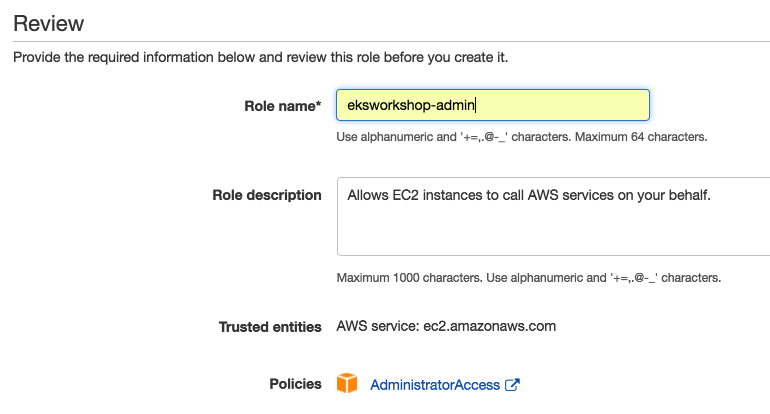Click inside the Role name field
Viewport: 770px width, 414px height.
tap(560, 105)
